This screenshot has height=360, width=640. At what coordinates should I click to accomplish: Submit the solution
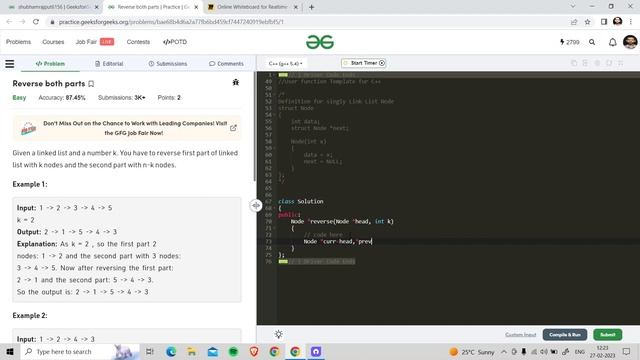click(x=608, y=335)
